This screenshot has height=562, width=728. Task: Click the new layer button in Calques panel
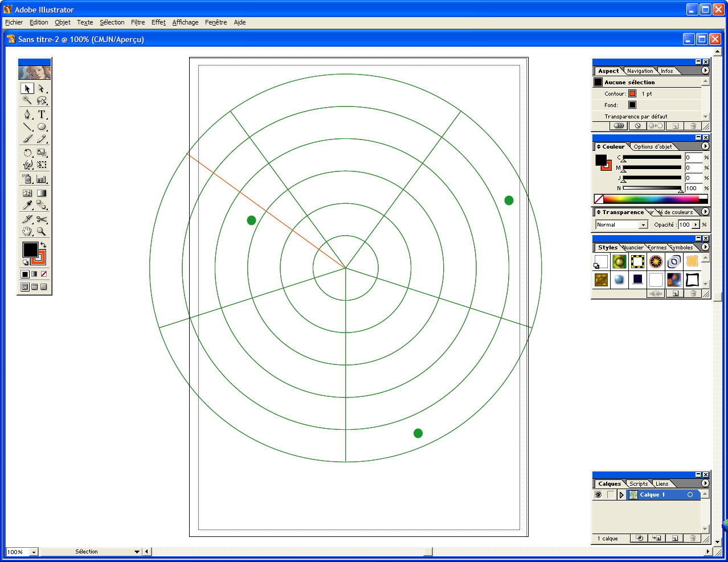point(674,538)
